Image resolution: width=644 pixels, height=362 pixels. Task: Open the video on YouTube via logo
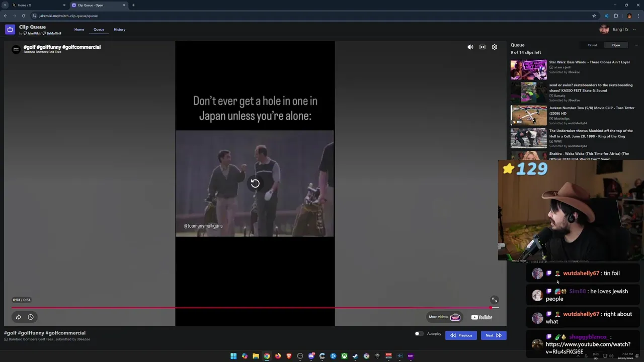pos(481,317)
